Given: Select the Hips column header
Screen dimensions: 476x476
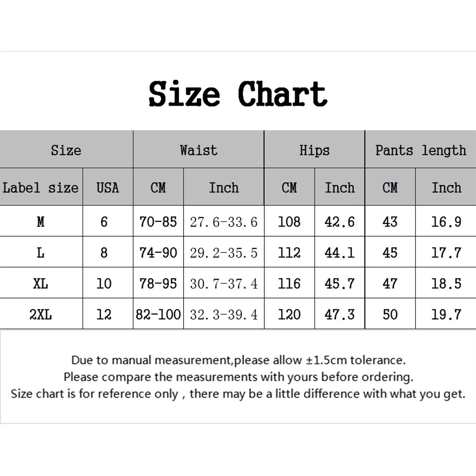Looking at the screenshot, I should pos(314,150).
